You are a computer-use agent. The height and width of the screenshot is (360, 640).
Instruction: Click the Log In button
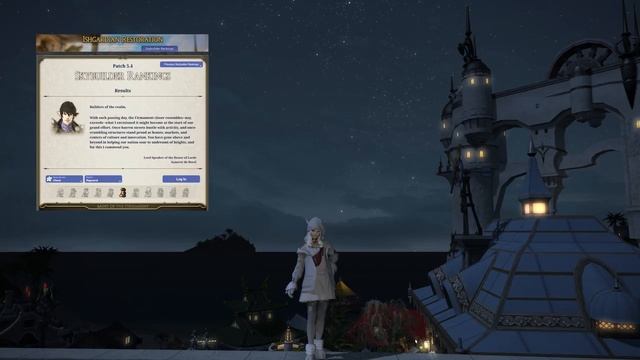pos(181,179)
